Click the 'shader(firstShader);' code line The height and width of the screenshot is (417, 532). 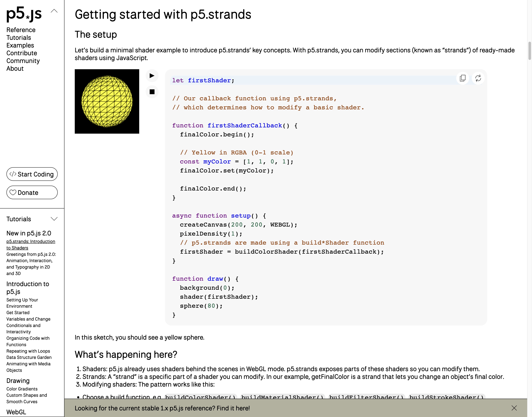(219, 297)
